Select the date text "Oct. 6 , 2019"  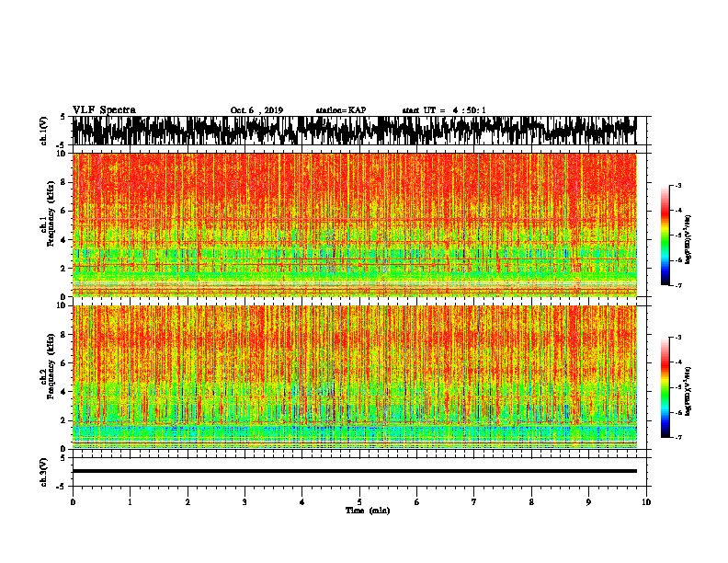pos(256,110)
